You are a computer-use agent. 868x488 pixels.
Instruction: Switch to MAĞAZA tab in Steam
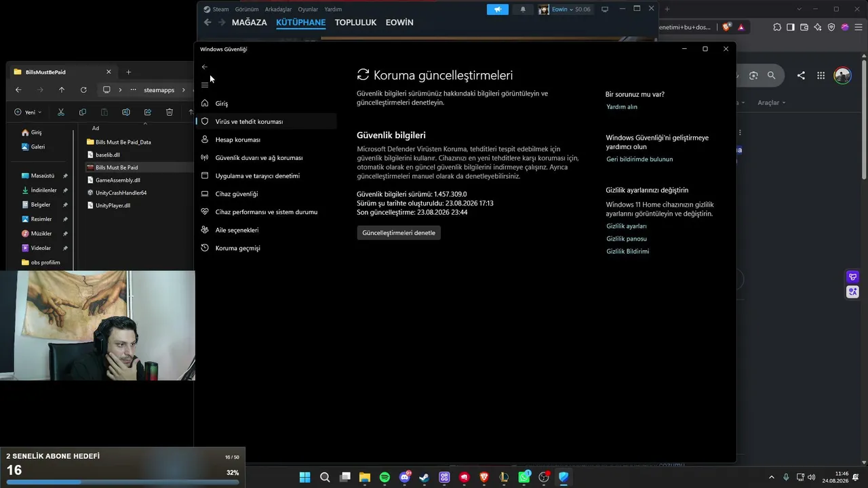(250, 22)
